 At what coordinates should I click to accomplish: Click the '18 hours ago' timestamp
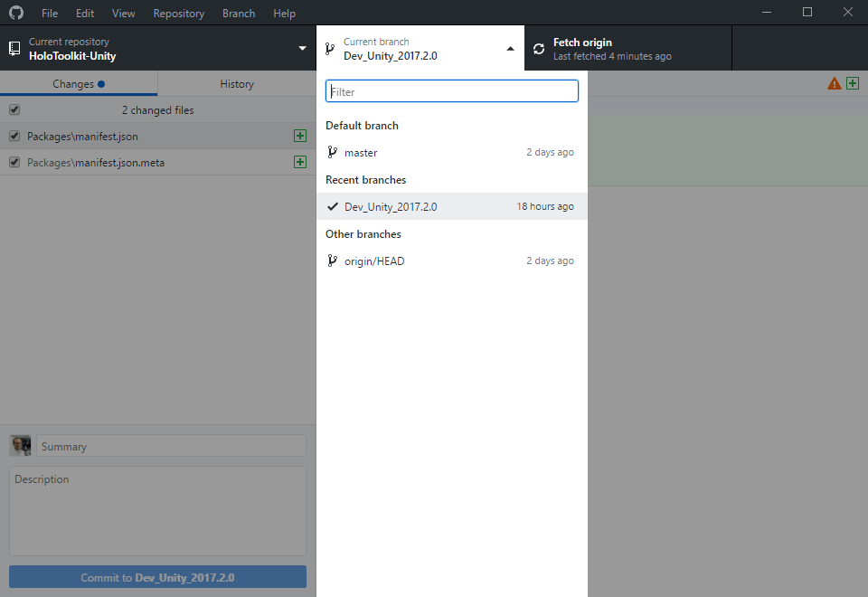[x=545, y=206]
